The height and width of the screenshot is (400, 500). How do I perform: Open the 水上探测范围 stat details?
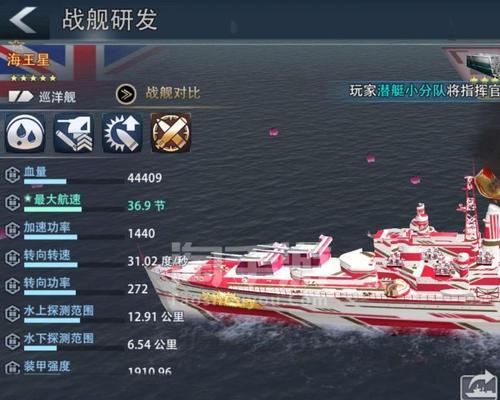[59, 311]
